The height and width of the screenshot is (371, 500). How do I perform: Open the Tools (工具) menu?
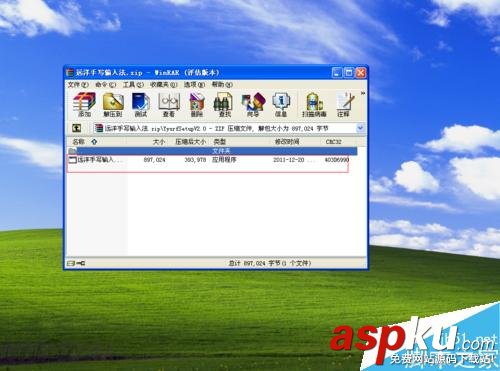click(133, 85)
